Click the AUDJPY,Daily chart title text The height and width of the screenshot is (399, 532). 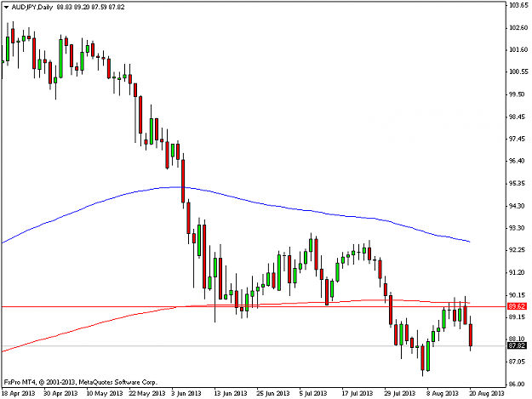[x=32, y=7]
